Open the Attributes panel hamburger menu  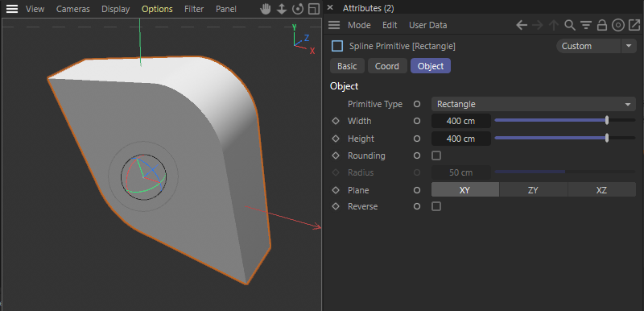coord(334,25)
